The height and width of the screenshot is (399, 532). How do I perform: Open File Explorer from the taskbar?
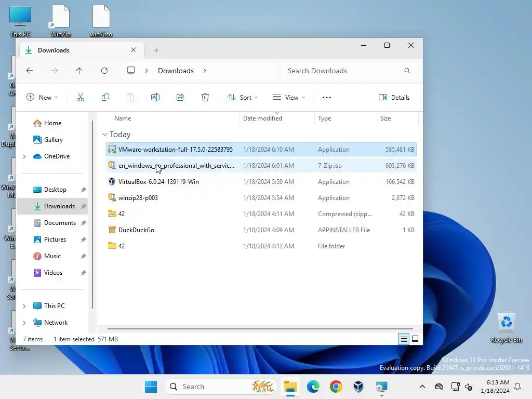290,387
